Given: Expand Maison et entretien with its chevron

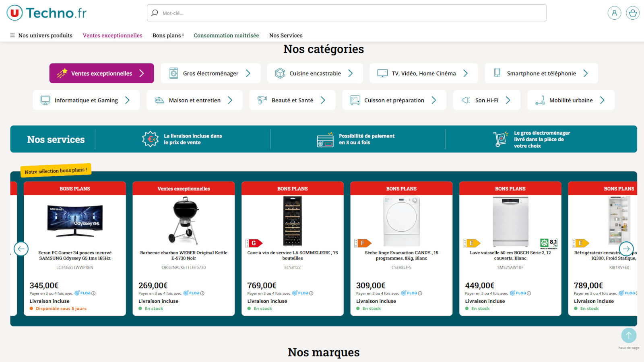Looking at the screenshot, I should pos(230,100).
